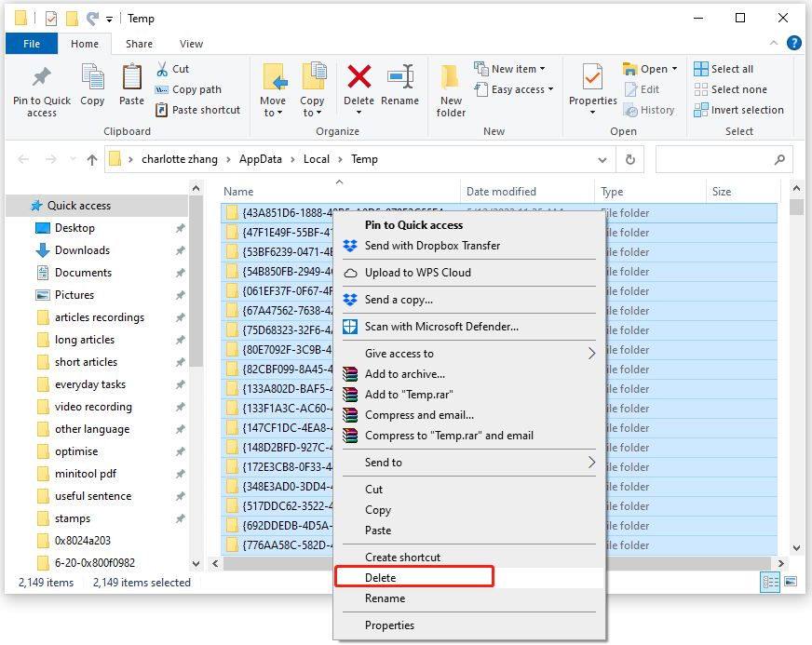Switch to the View tab
This screenshot has width=812, height=645.
pos(191,44)
